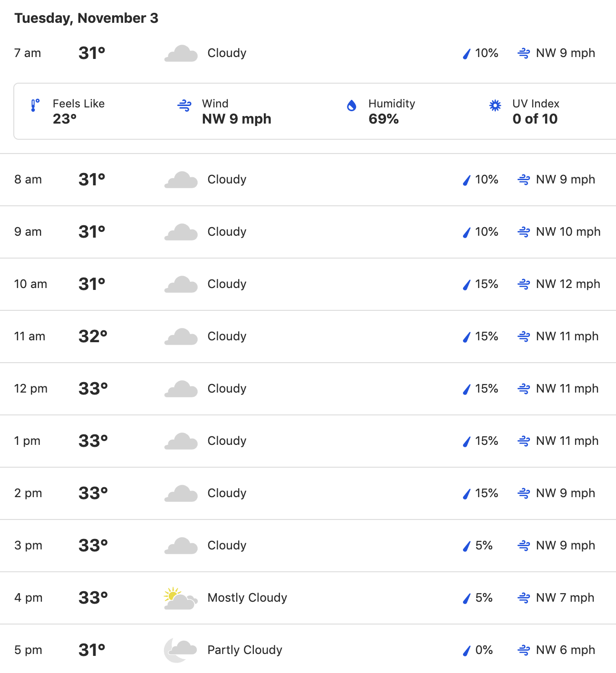616x673 pixels.
Task: Open the 3 pm row with 5% precipitation
Action: [x=308, y=546]
